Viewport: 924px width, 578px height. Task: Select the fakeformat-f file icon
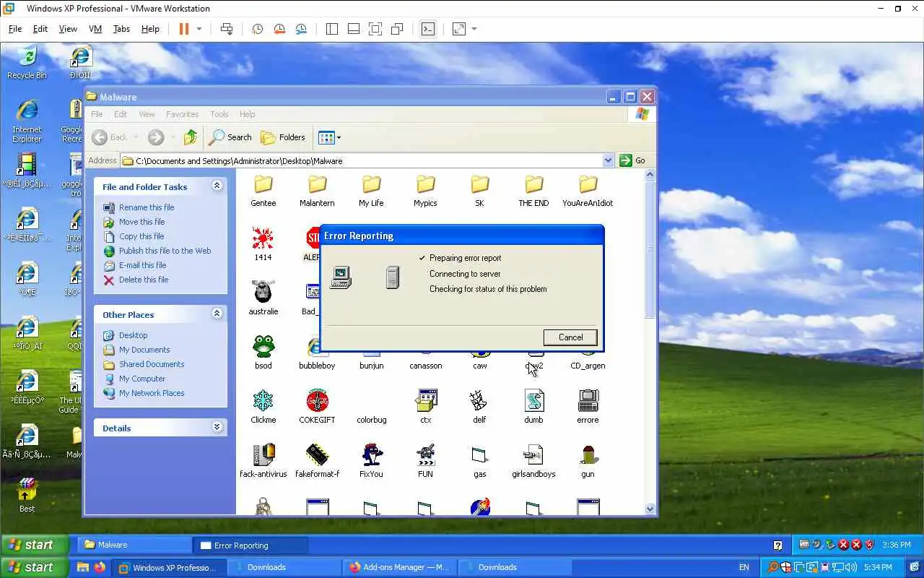click(317, 454)
